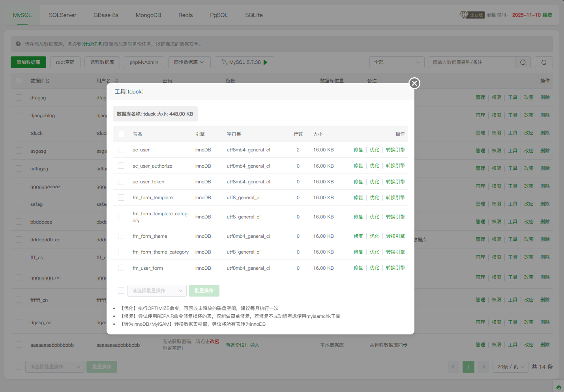
Task: Go to previous page arrow
Action: (x=453, y=367)
